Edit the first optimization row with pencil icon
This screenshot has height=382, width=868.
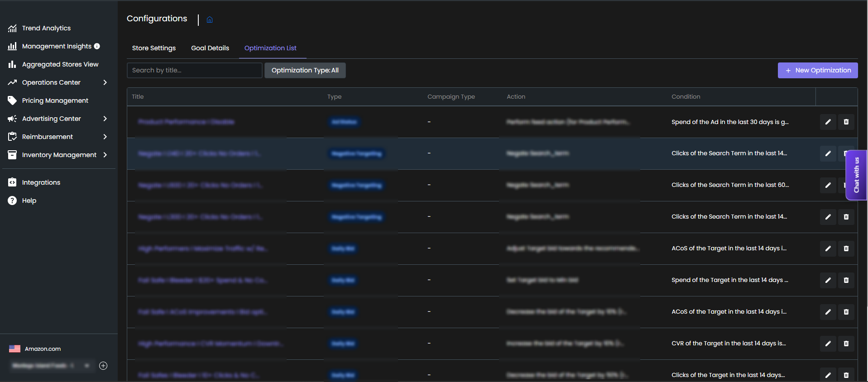point(828,122)
